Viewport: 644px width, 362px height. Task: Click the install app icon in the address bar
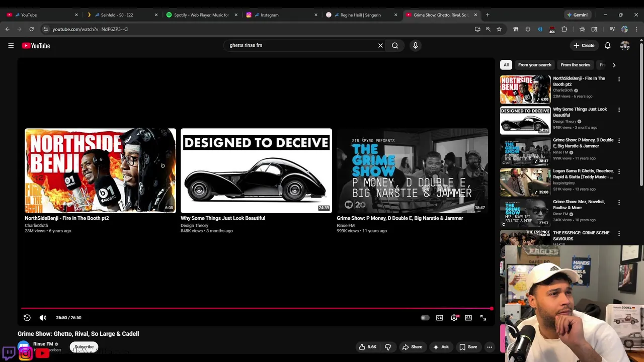[x=477, y=29]
